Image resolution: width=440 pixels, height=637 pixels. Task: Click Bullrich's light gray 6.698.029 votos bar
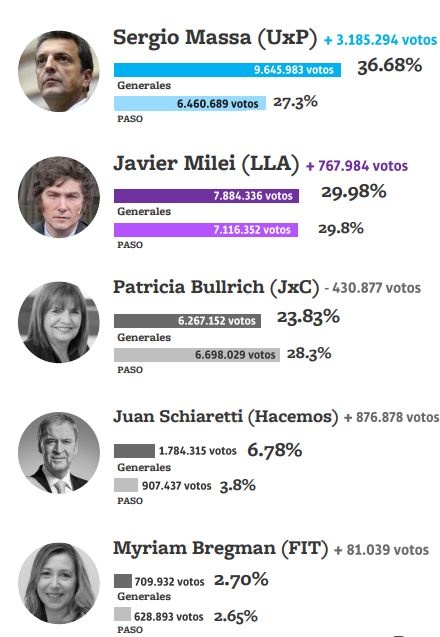coord(197,355)
